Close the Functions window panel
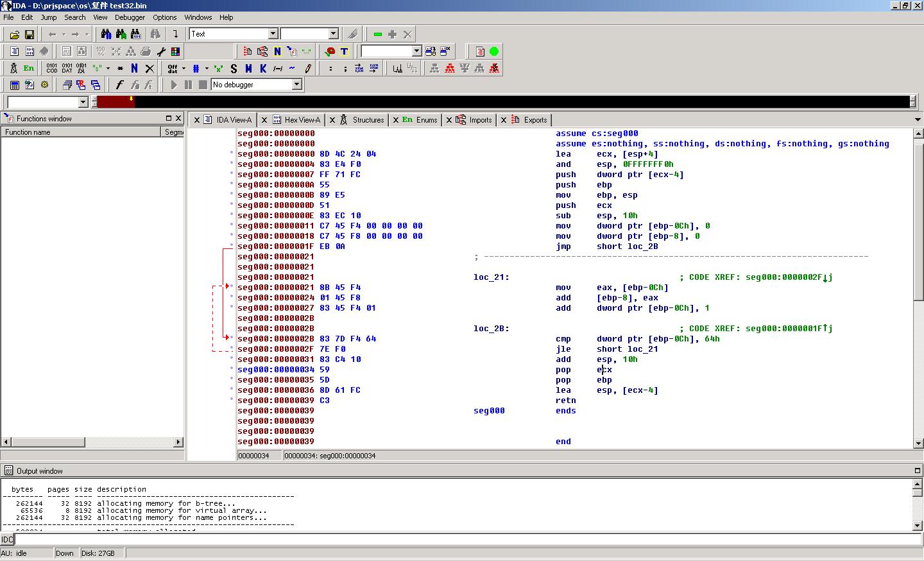924x561 pixels. point(178,118)
